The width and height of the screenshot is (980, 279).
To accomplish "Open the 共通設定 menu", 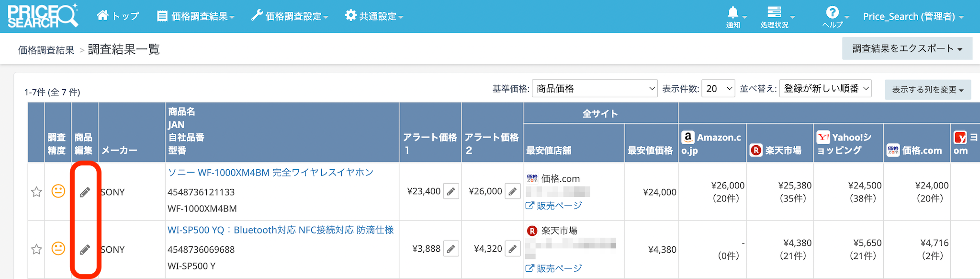I will (374, 16).
